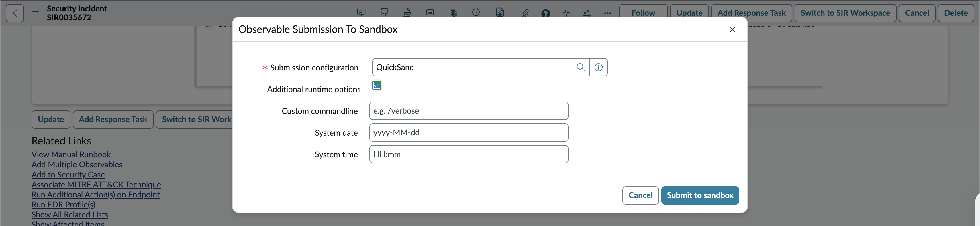Click the Observable Submission To Sandbox title
Viewport: 980px width, 226px height.
tap(318, 29)
